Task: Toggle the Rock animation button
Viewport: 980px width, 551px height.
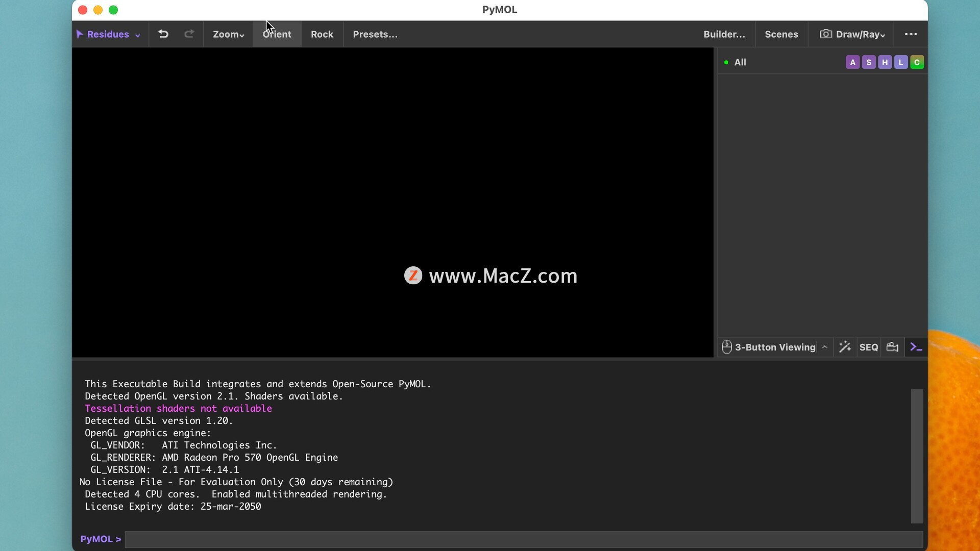Action: click(x=322, y=34)
